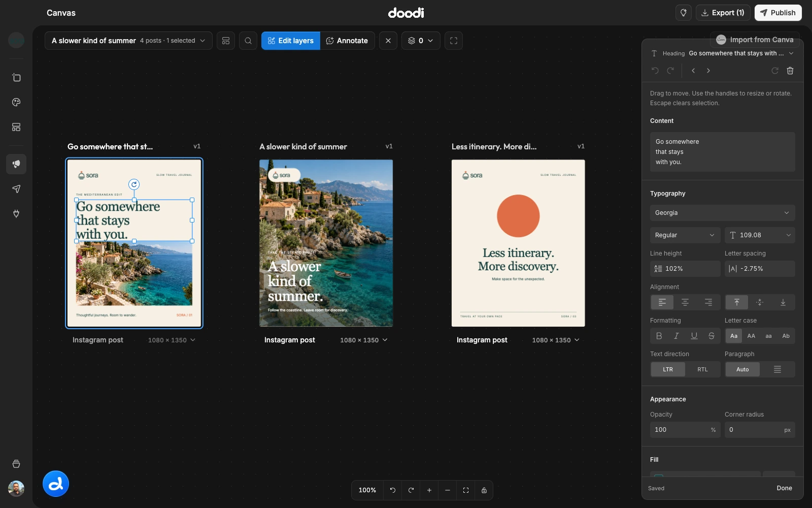Click the lock icon in the bottom zoom bar
The image size is (812, 508).
pyautogui.click(x=484, y=490)
